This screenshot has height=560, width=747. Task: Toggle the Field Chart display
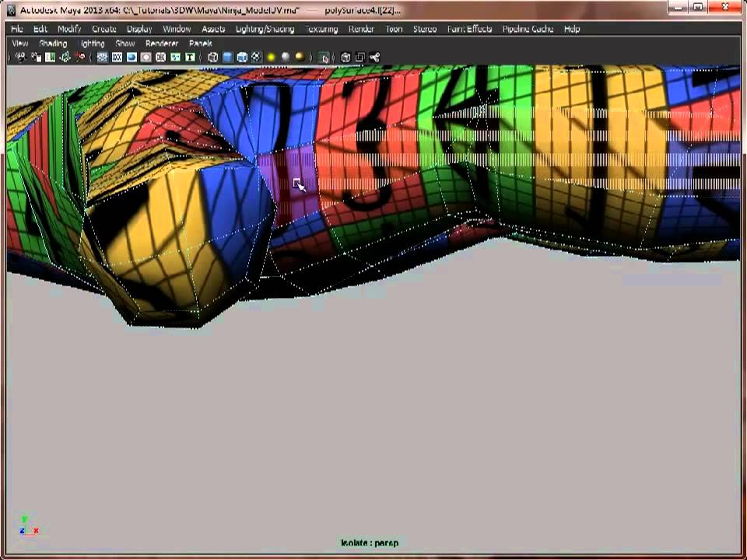pos(160,58)
